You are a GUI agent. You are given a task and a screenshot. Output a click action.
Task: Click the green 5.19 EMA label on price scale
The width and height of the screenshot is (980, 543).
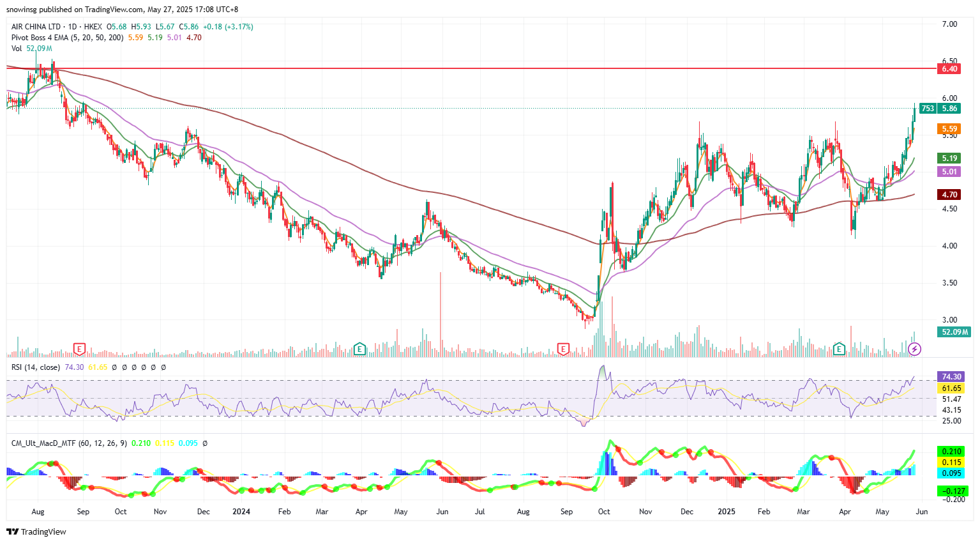949,158
